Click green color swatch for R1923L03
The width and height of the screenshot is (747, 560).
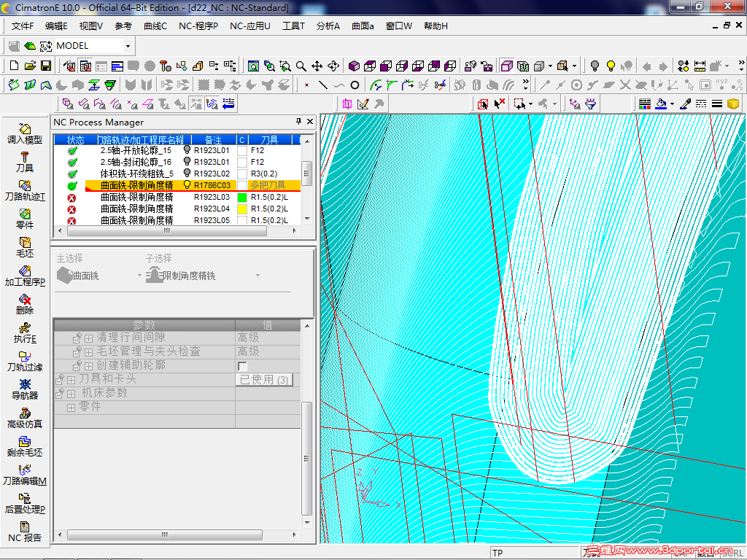pos(242,197)
